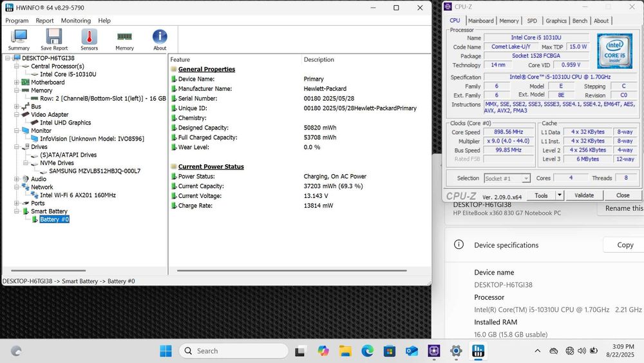Screen dimensions: 644x363
Task: Open the Monitoring menu in HWiNFO
Action: pyautogui.click(x=75, y=21)
